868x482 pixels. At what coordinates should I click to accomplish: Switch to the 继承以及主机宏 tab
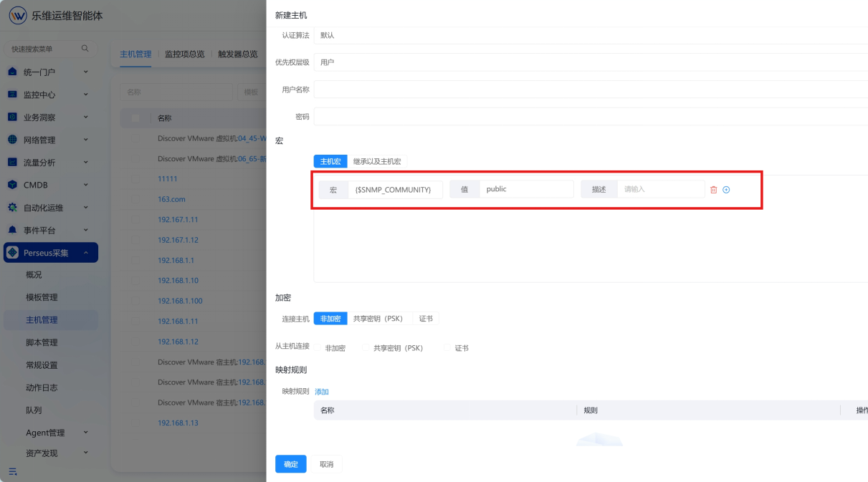[x=377, y=162]
